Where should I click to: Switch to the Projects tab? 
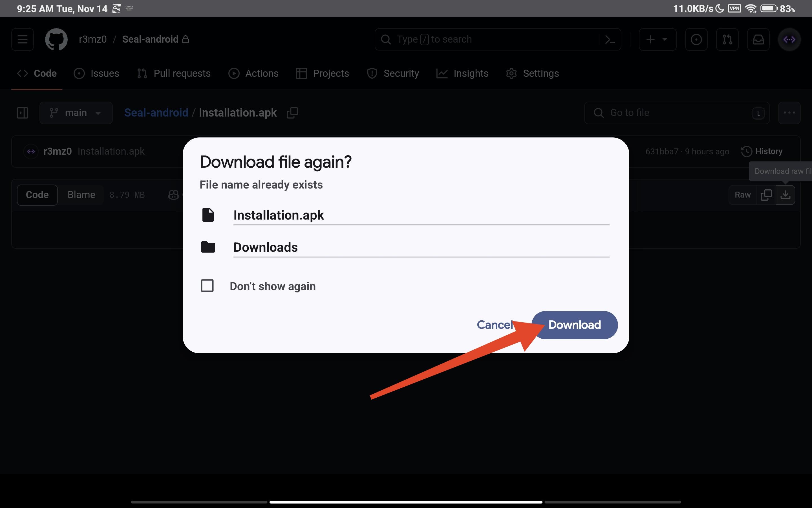click(322, 73)
